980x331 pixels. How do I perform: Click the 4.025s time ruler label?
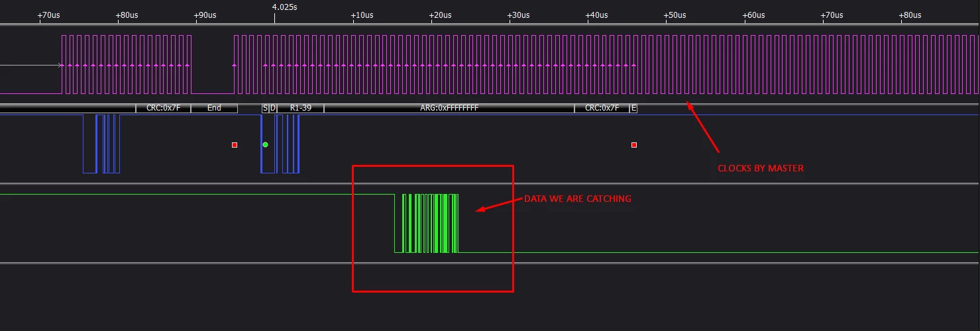tap(285, 7)
